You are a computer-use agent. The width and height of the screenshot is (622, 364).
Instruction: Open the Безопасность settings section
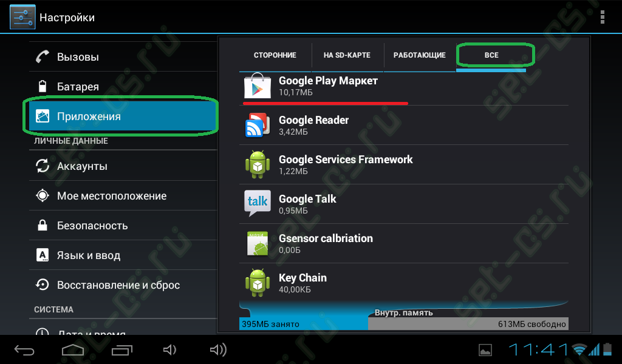point(123,225)
